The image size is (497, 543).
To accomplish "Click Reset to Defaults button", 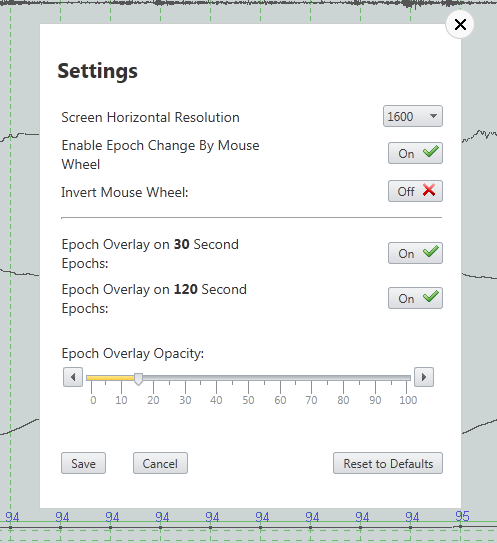I will point(388,463).
